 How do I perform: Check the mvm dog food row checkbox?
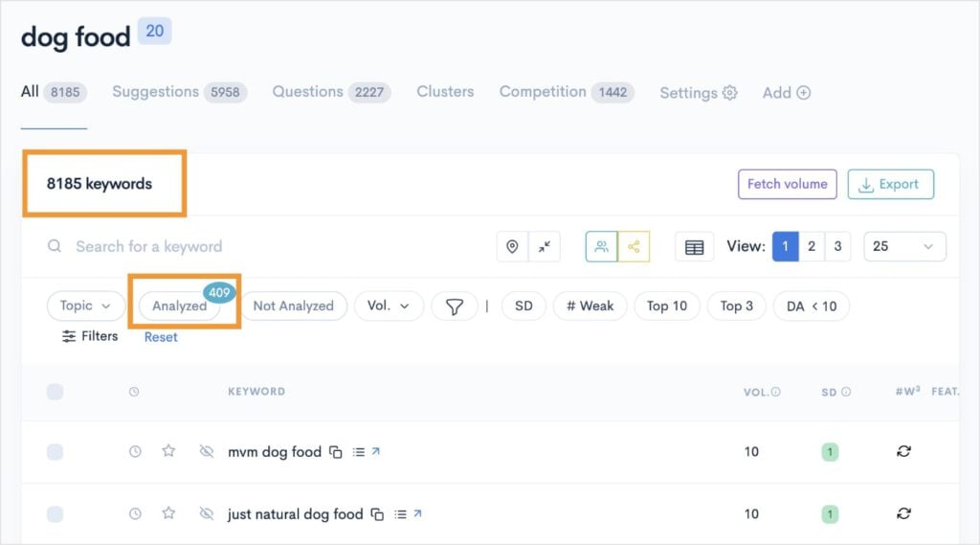point(55,452)
